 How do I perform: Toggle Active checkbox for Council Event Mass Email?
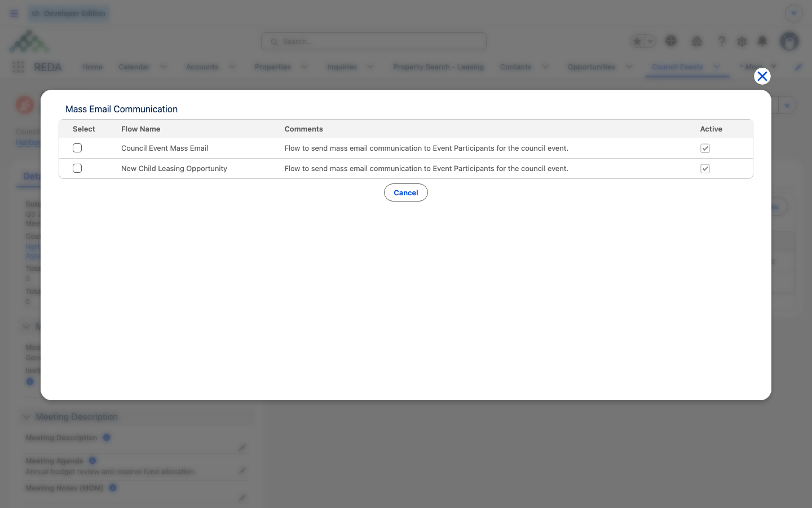tap(705, 148)
